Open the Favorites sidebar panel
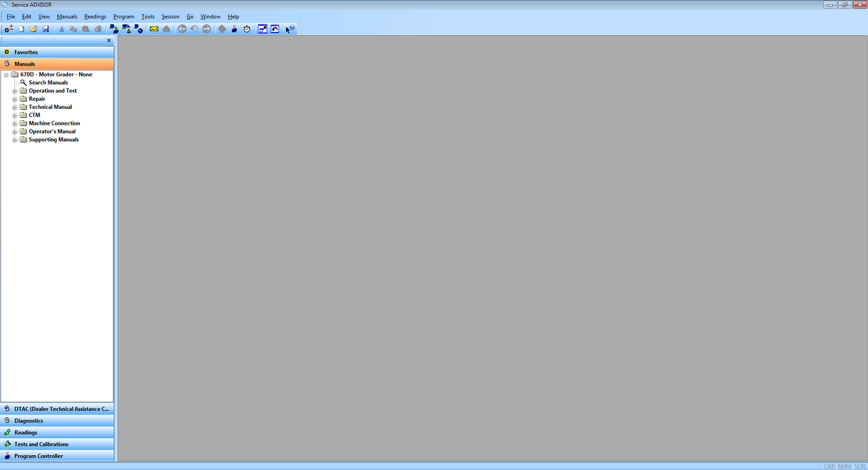The width and height of the screenshot is (868, 470). click(57, 52)
